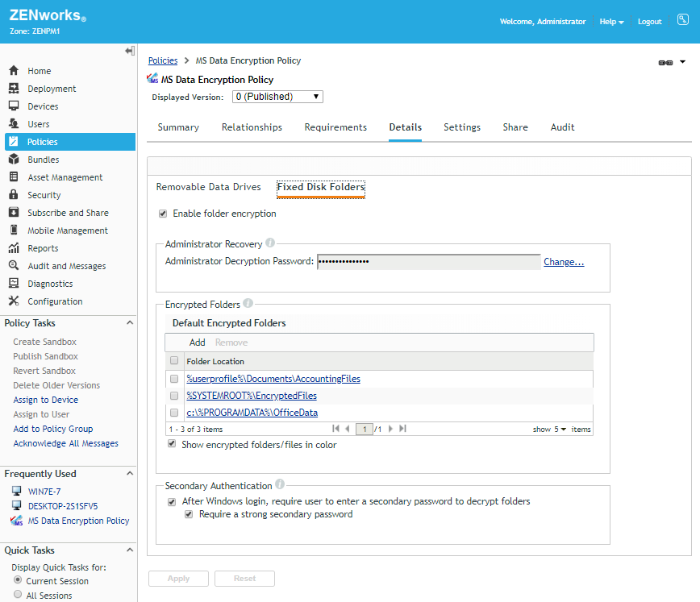Open the Removable Data Drives tab
This screenshot has width=700, height=602.
(x=209, y=187)
